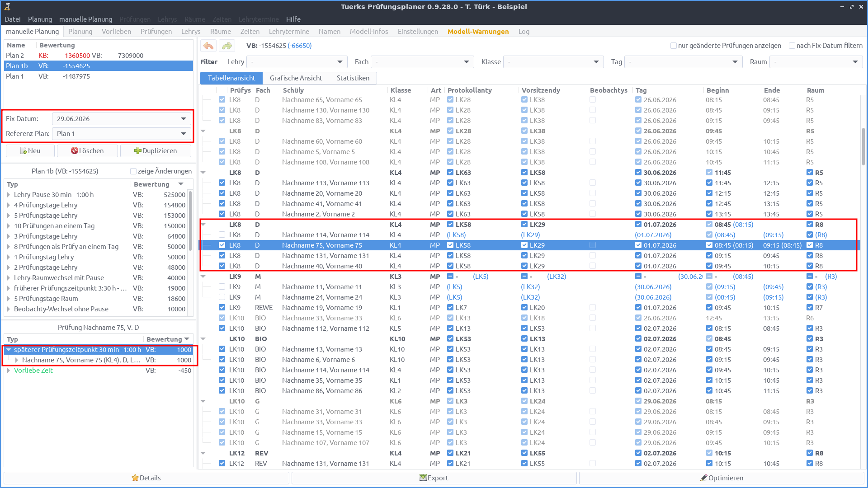This screenshot has width=868, height=488.
Task: Click the Optimieren wand icon
Action: coord(704,478)
